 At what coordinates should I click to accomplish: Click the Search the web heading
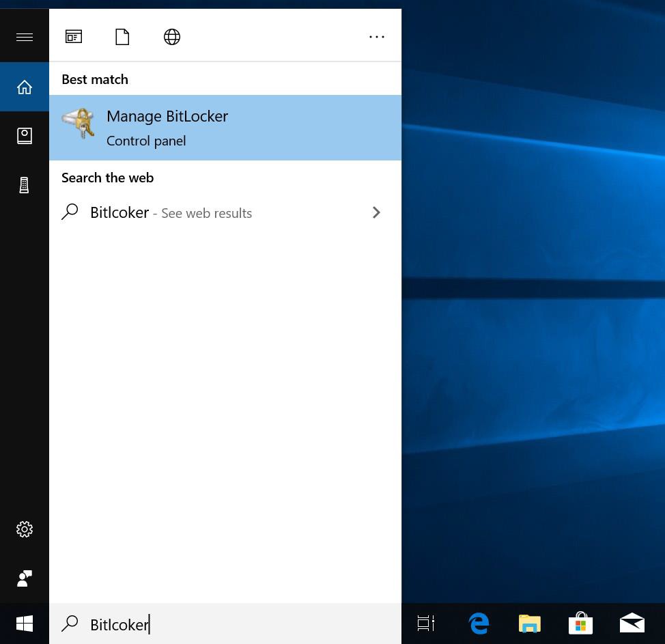click(x=108, y=178)
